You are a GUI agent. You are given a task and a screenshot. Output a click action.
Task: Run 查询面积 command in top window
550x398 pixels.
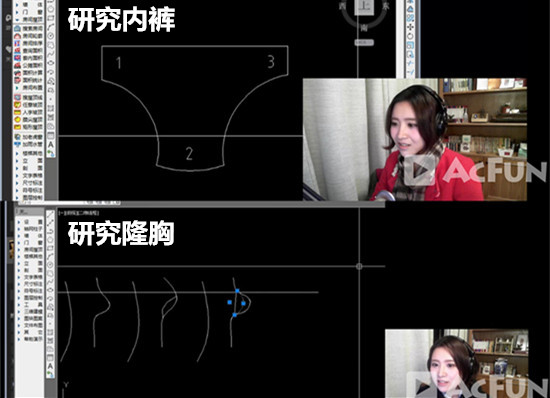click(28, 50)
